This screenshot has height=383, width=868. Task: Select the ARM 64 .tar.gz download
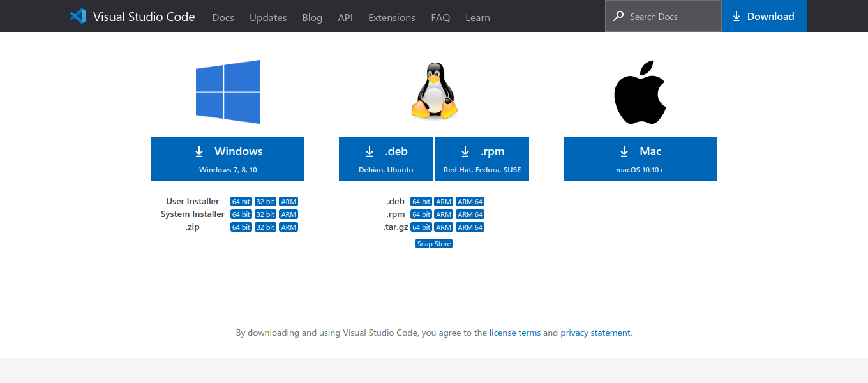(x=470, y=227)
